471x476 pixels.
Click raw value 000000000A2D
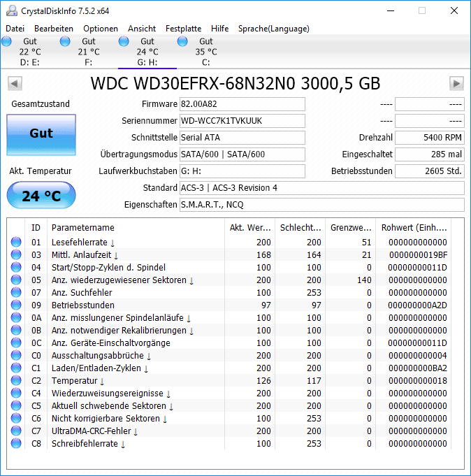tap(418, 305)
